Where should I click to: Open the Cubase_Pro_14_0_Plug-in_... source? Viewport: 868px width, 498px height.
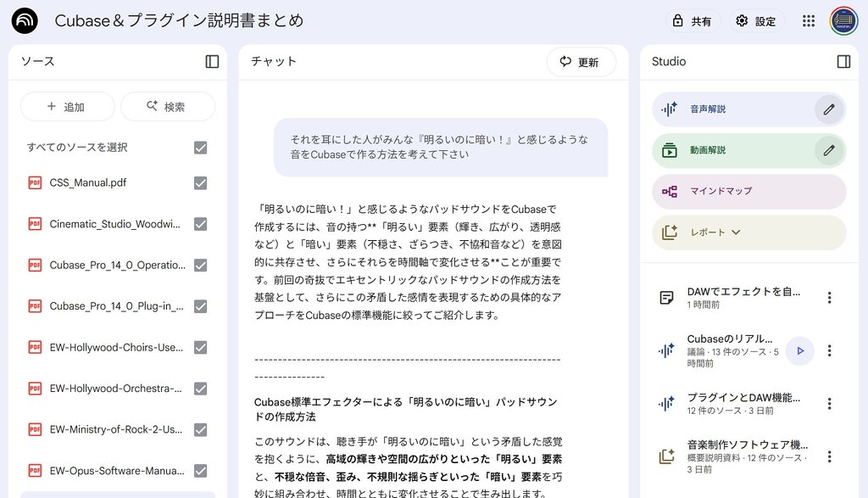click(116, 306)
